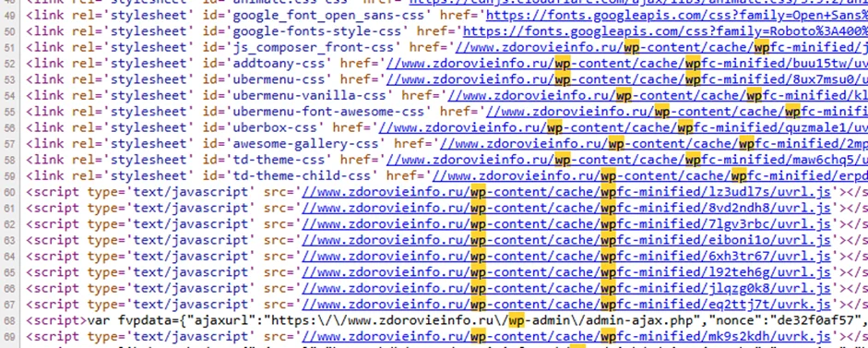
Task: Follow the eiboni1o/uvrl.js script source
Action: [565, 240]
